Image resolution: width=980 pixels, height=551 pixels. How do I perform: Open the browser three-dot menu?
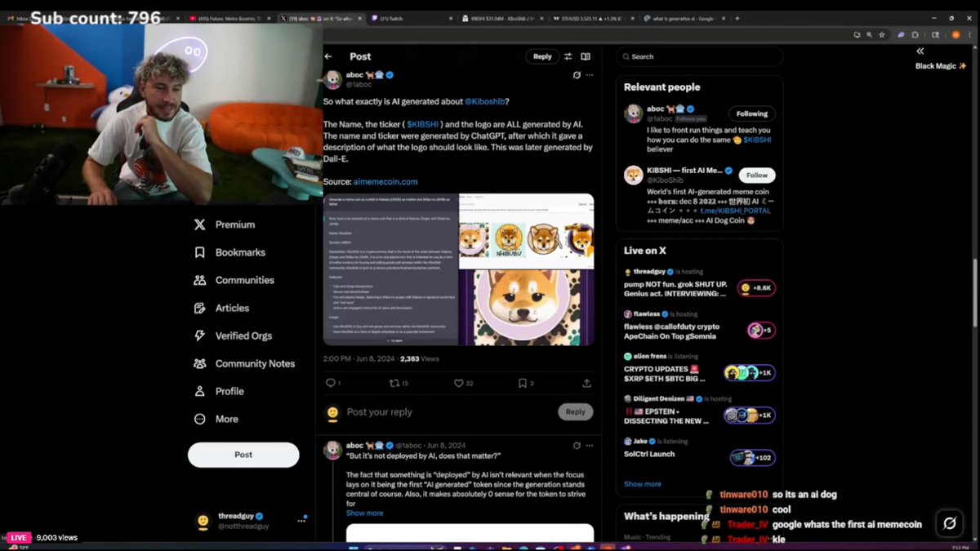click(969, 34)
